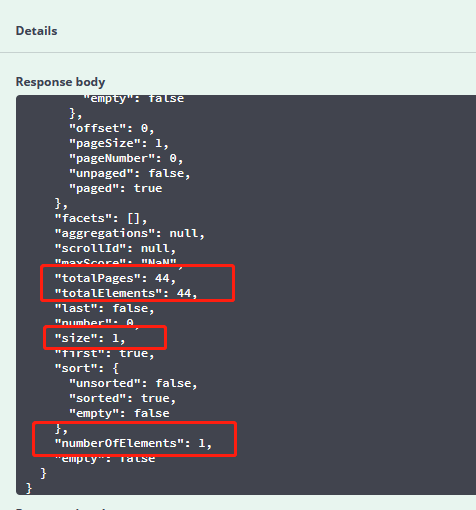
Task: Select the "paged": true line
Action: (x=115, y=188)
